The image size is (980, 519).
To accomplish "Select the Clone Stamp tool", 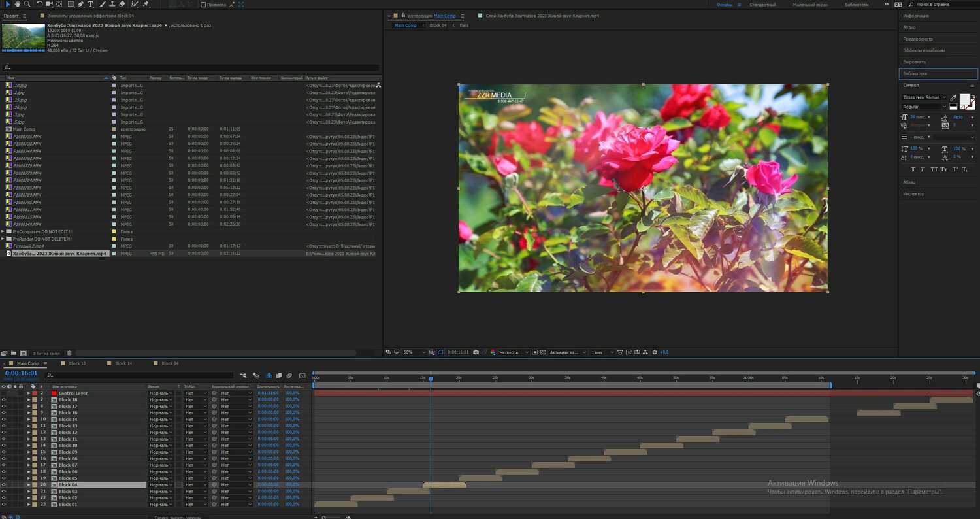I will 112,4.
